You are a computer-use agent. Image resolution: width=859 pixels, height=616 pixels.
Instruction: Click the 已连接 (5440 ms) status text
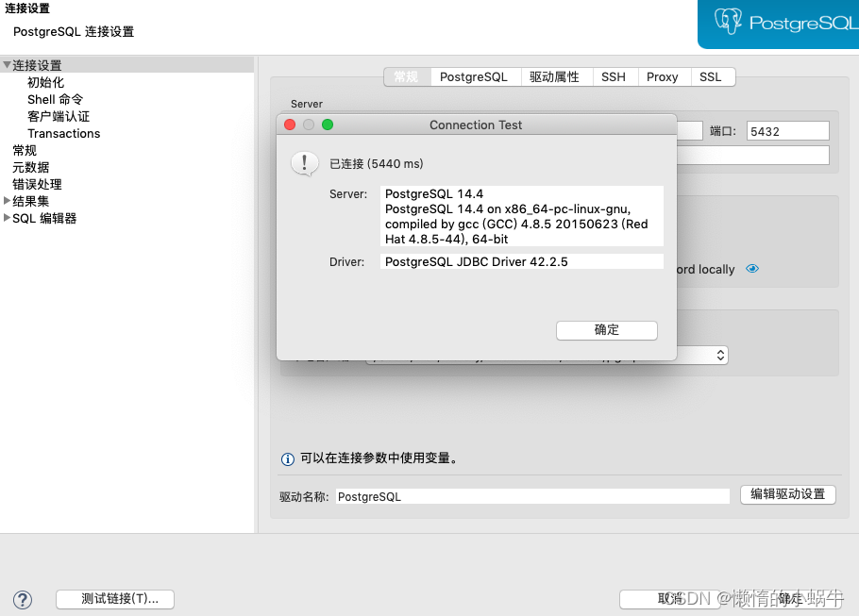[376, 164]
